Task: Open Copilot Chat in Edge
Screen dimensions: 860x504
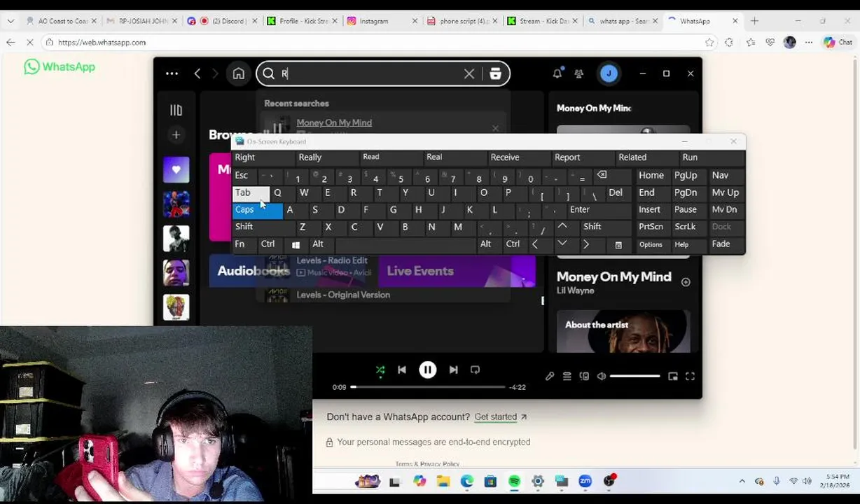Action: point(838,42)
